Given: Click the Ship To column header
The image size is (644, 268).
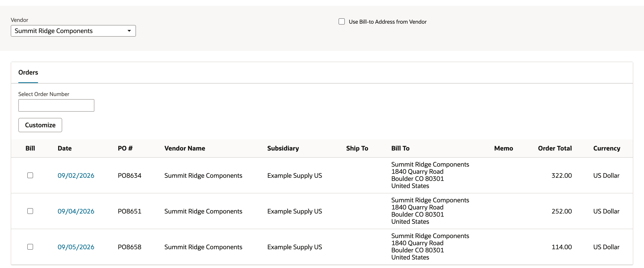Looking at the screenshot, I should tap(357, 148).
